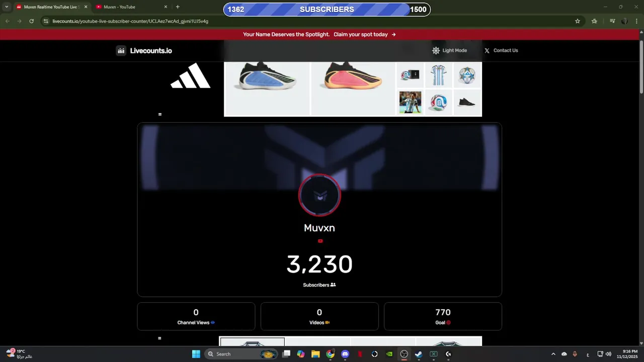
Task: Open Task View from the taskbar
Action: (286, 354)
